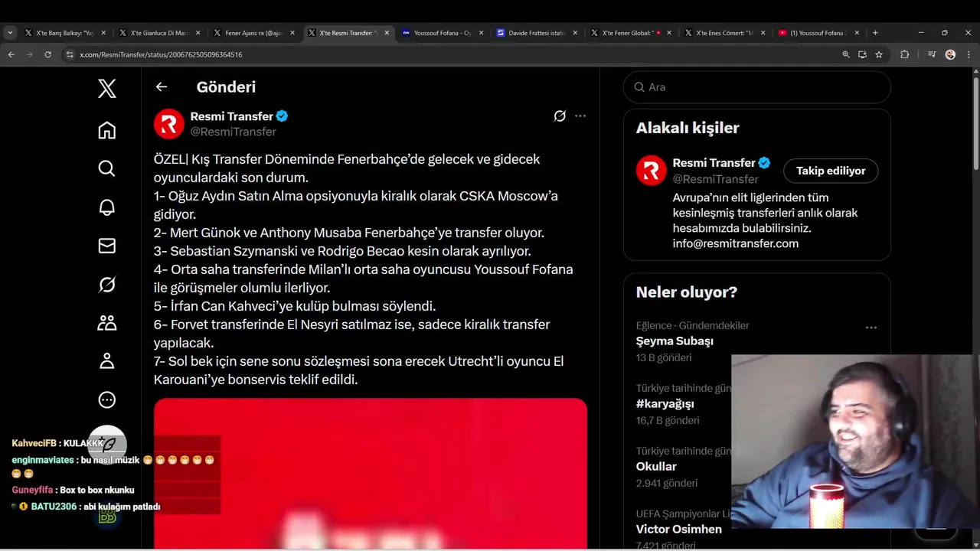Click browser forward arrow

30,54
